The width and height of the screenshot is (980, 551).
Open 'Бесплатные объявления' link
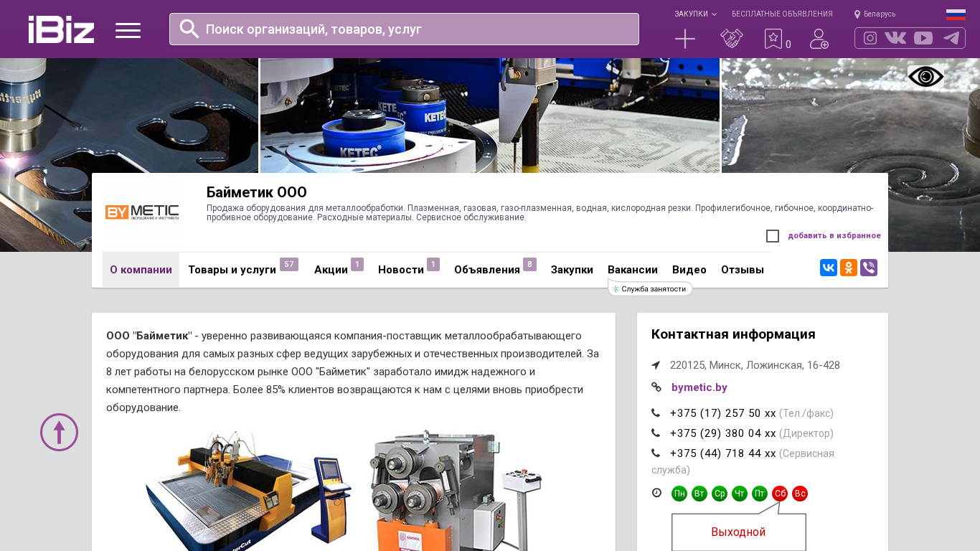point(782,14)
